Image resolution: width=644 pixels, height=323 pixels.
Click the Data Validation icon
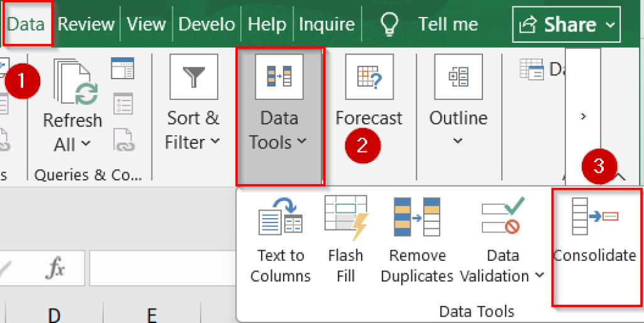pos(503,216)
